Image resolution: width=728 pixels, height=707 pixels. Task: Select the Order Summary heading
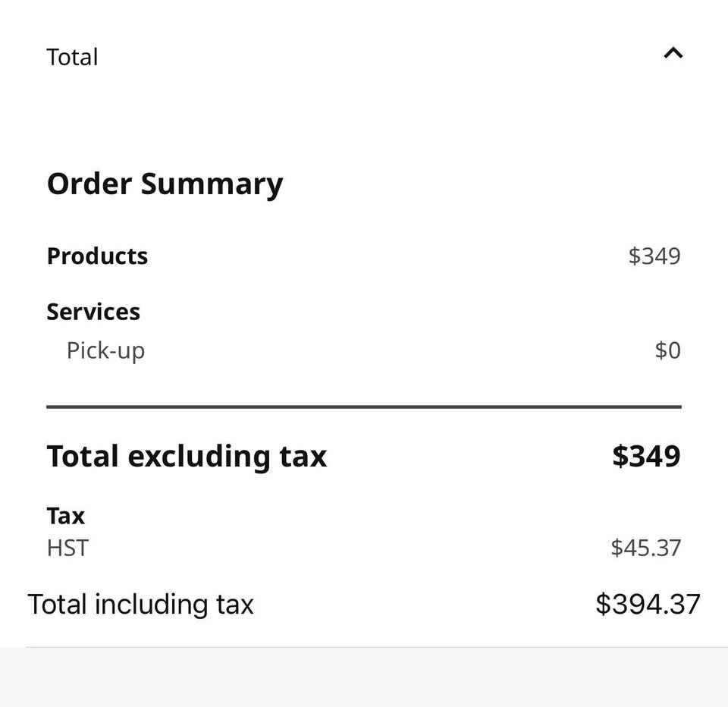click(165, 184)
